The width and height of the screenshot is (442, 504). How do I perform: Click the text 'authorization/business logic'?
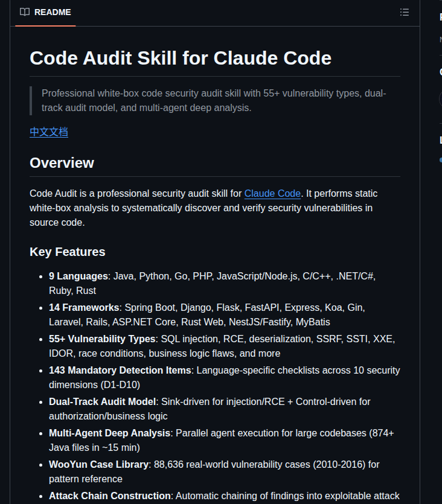(108, 416)
